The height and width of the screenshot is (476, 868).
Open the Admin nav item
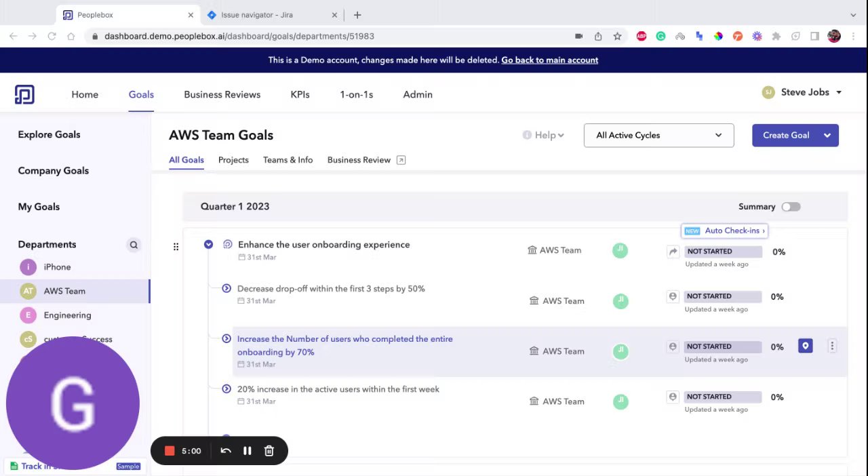[418, 94]
